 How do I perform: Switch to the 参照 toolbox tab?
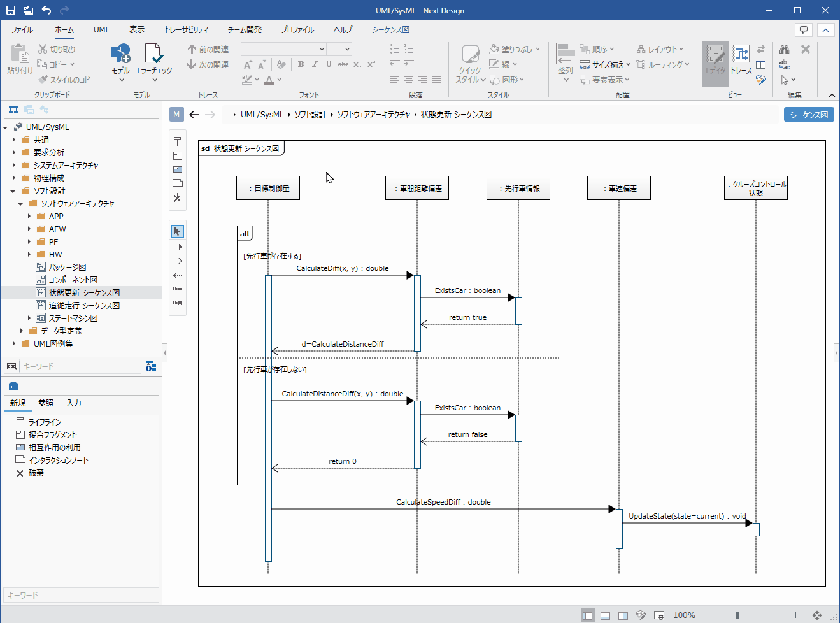[x=46, y=403]
